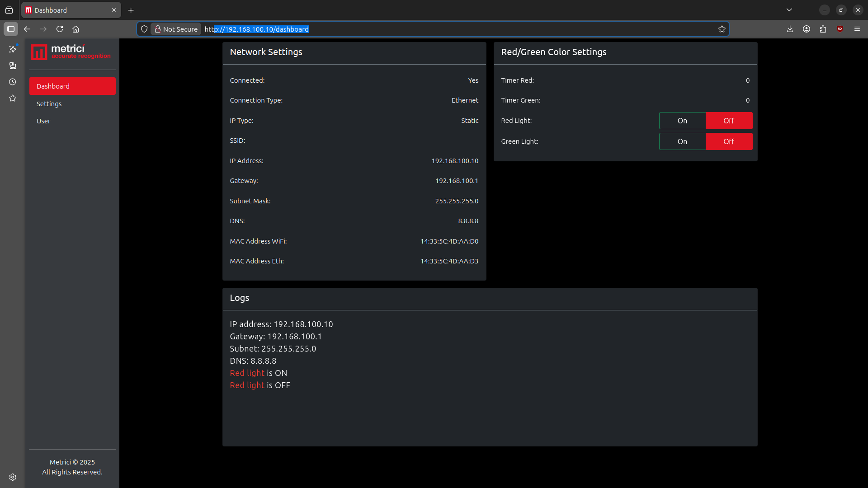Viewport: 868px width, 488px height.
Task: Open the downloads panel
Action: (x=790, y=29)
